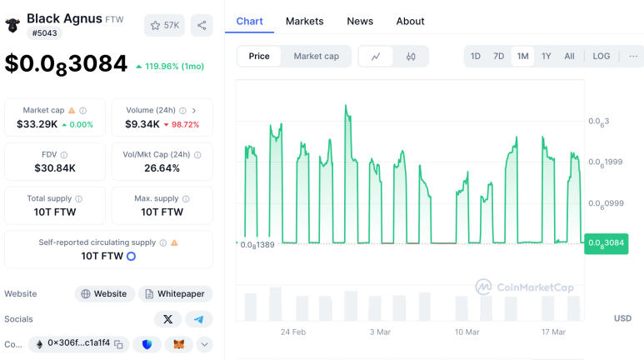Open the share icon button

pyautogui.click(x=202, y=26)
